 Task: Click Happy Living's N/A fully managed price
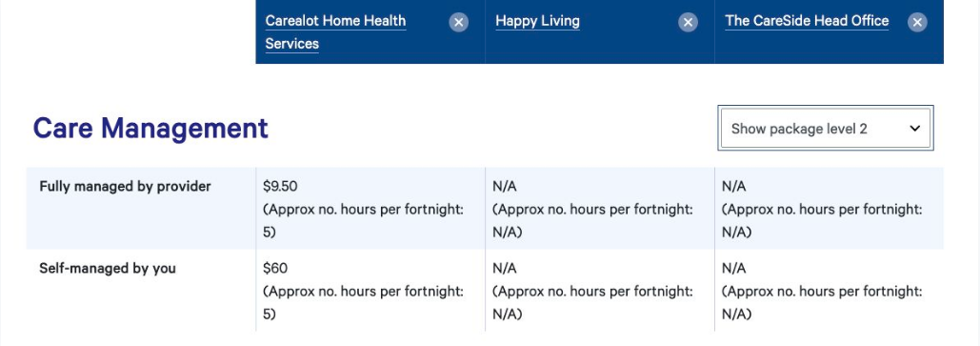(x=505, y=187)
